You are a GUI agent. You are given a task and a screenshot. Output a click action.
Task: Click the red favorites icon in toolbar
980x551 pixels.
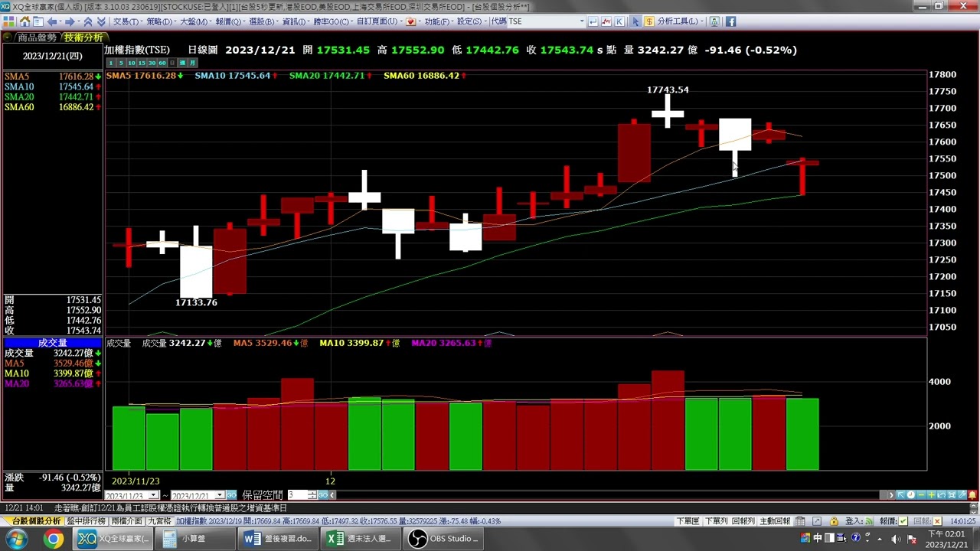(411, 21)
